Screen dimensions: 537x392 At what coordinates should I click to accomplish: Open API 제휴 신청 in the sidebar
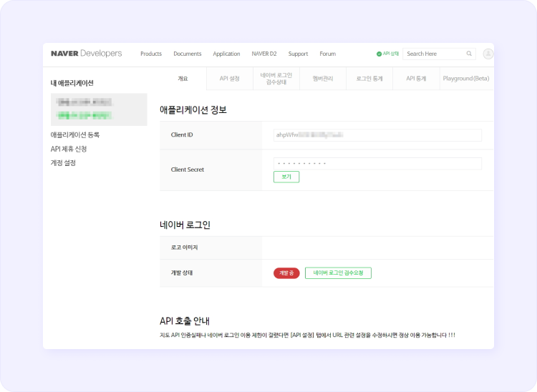[69, 149]
